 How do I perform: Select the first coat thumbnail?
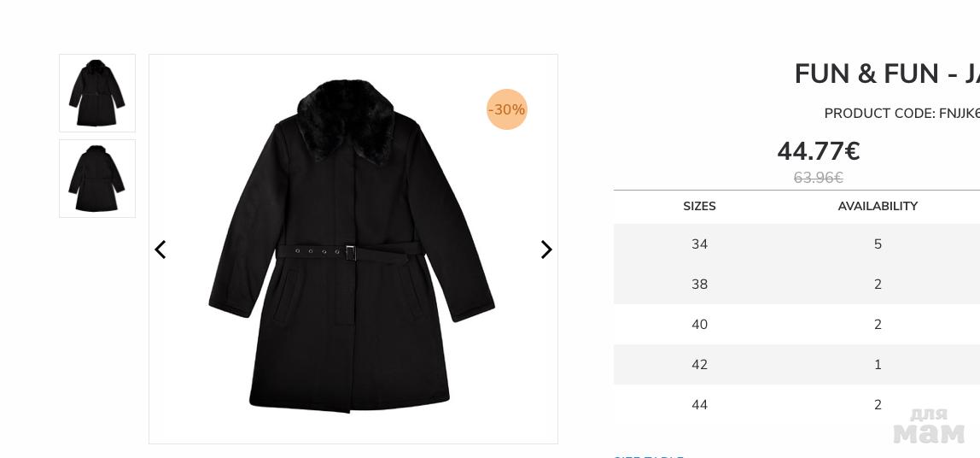[x=96, y=93]
